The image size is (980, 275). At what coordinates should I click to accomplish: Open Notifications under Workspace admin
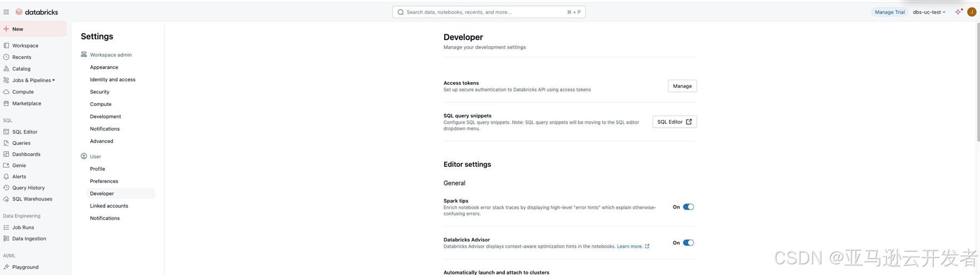tap(105, 128)
